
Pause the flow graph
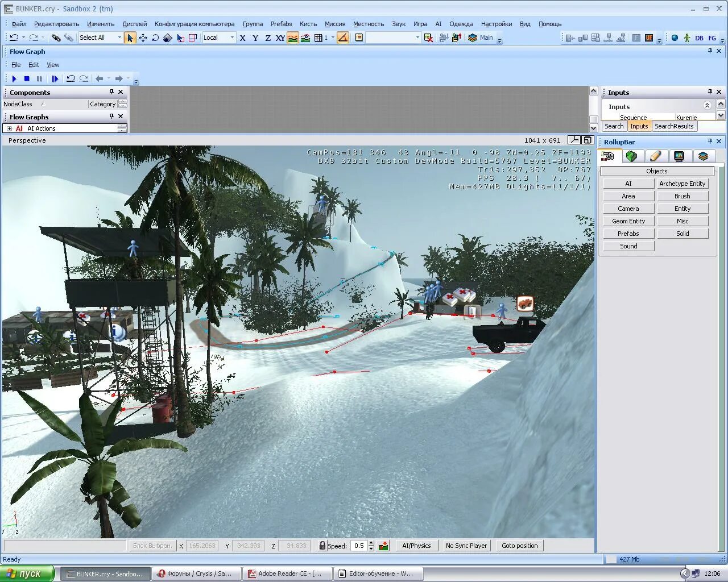coord(39,78)
